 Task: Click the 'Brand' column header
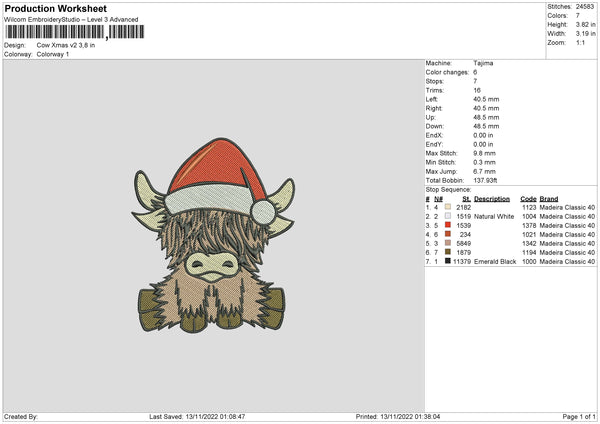tap(549, 199)
